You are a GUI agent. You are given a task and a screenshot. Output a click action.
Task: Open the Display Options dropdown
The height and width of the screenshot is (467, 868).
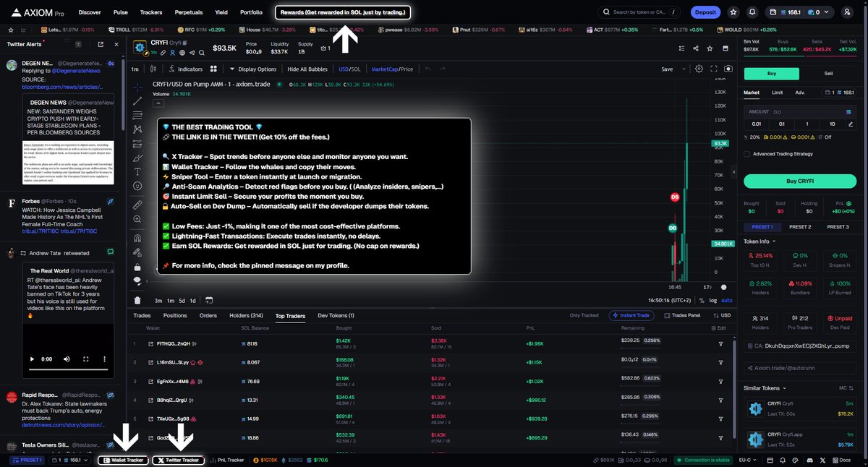254,69
